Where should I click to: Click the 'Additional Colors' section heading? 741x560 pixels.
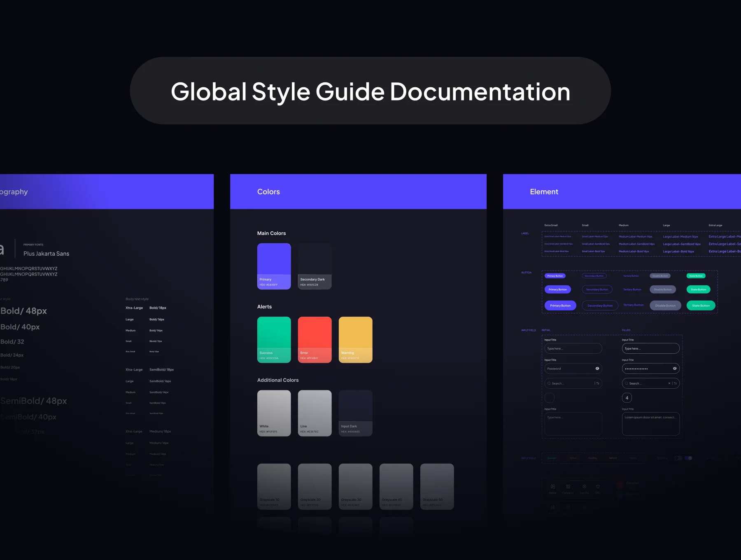tap(278, 380)
